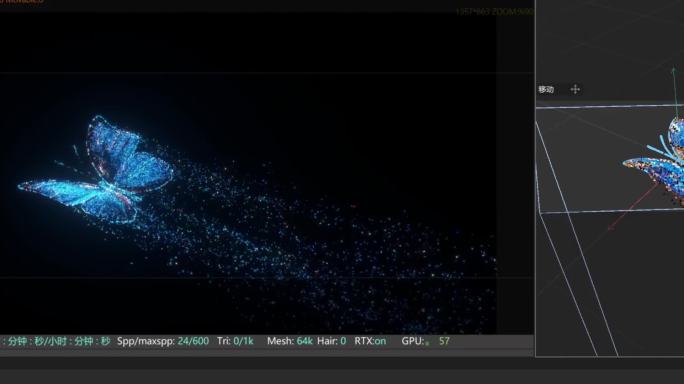Grab the green Y-axis gizmo arrow
This screenshot has width=684, height=384.
click(x=675, y=93)
